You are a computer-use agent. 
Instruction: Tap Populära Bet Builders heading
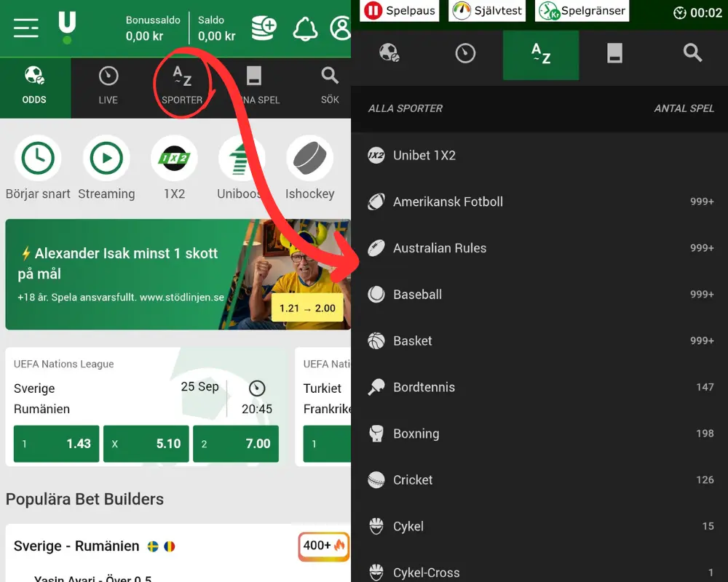pos(84,499)
